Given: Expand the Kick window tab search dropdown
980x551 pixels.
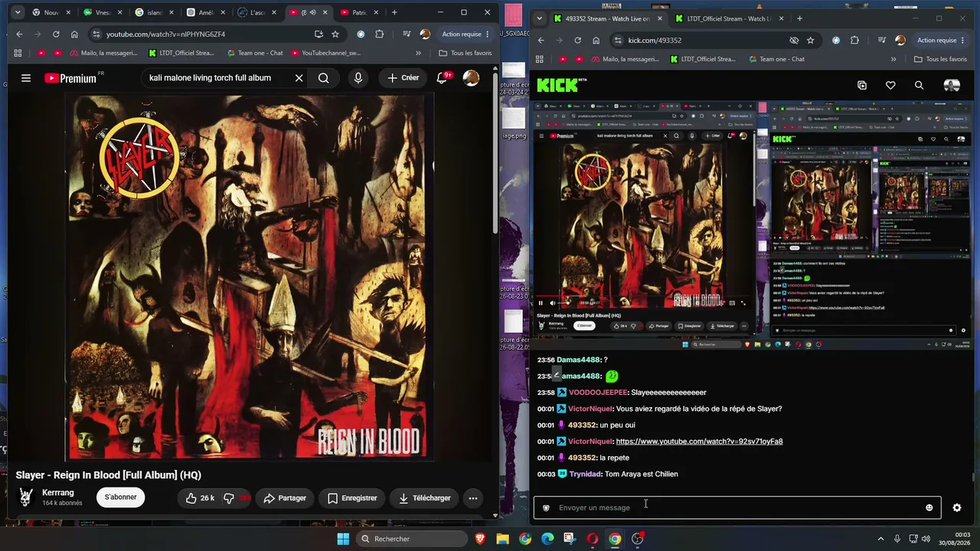Looking at the screenshot, I should (540, 18).
